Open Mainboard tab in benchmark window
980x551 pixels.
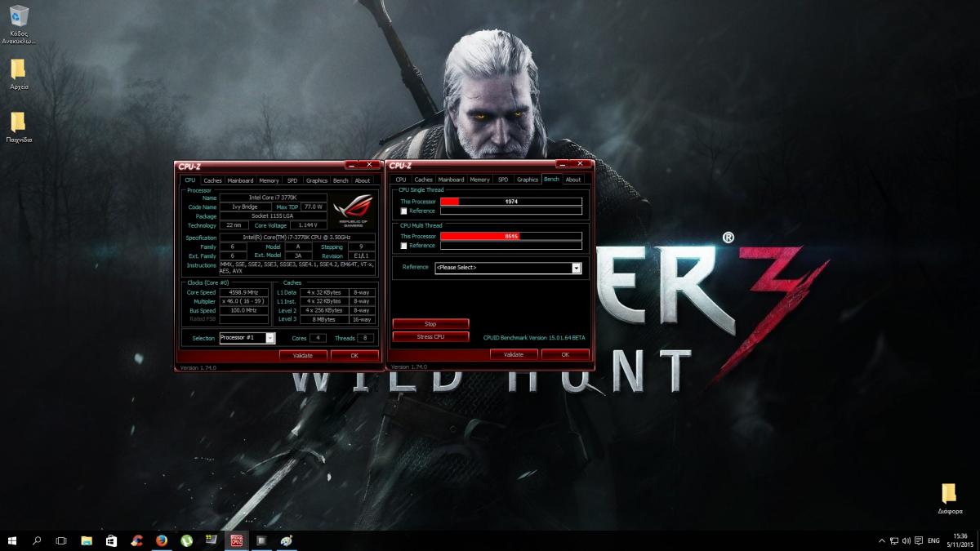(x=451, y=180)
